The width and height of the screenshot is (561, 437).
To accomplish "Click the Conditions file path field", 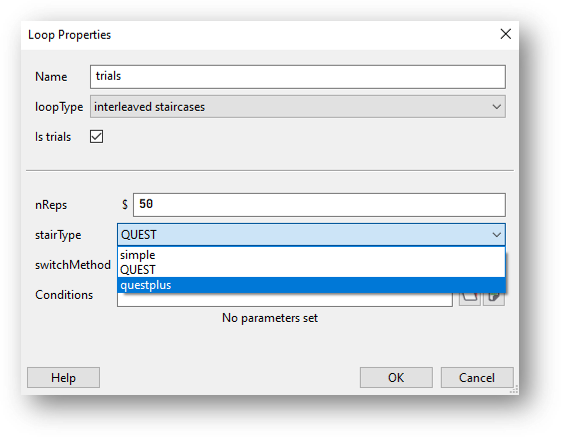I will (285, 300).
